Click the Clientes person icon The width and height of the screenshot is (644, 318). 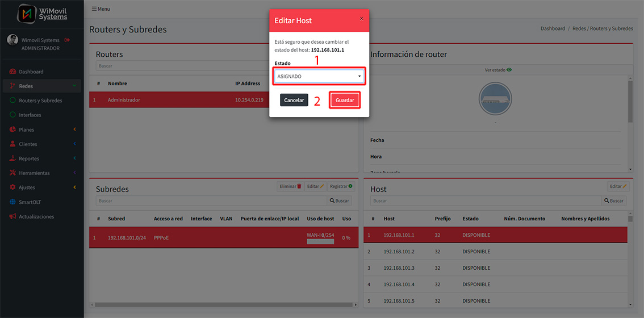pyautogui.click(x=12, y=144)
